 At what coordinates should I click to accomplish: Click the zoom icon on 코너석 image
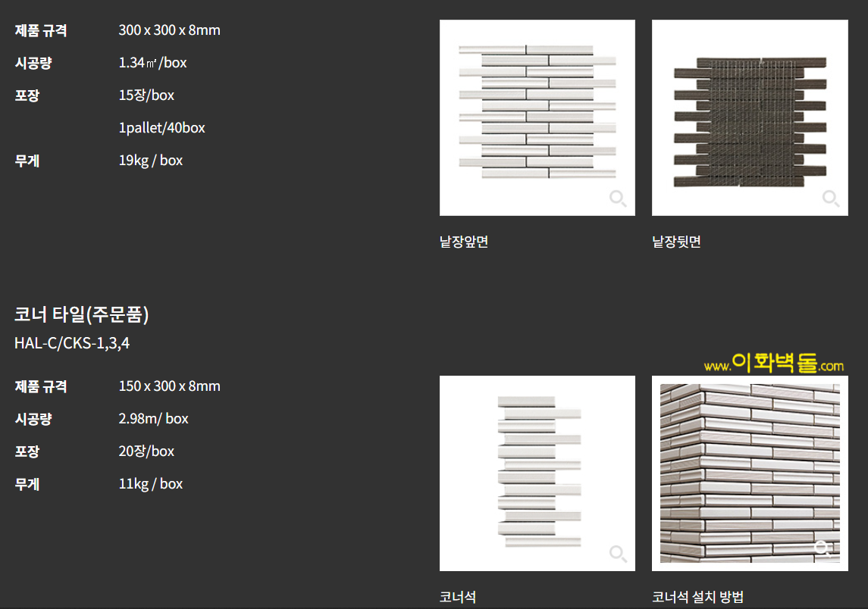coord(618,554)
